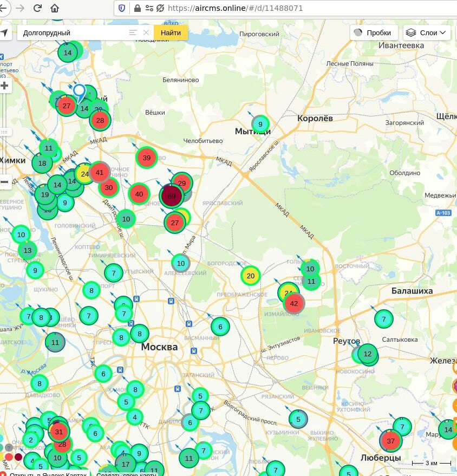Click the Королёв city label

[x=315, y=119]
